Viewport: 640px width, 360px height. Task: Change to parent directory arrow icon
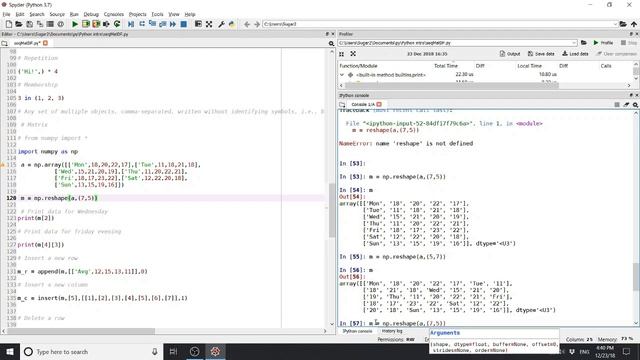[633, 24]
